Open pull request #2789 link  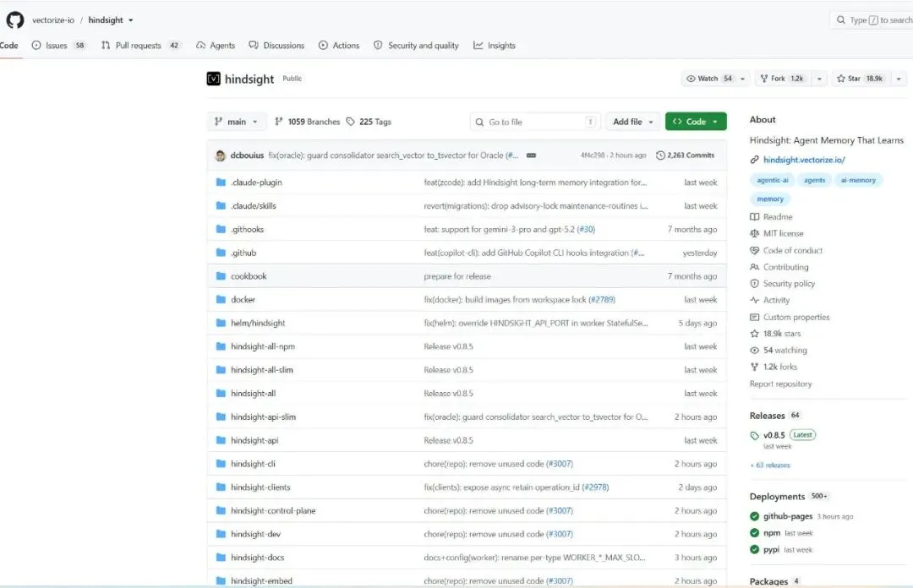coord(602,299)
